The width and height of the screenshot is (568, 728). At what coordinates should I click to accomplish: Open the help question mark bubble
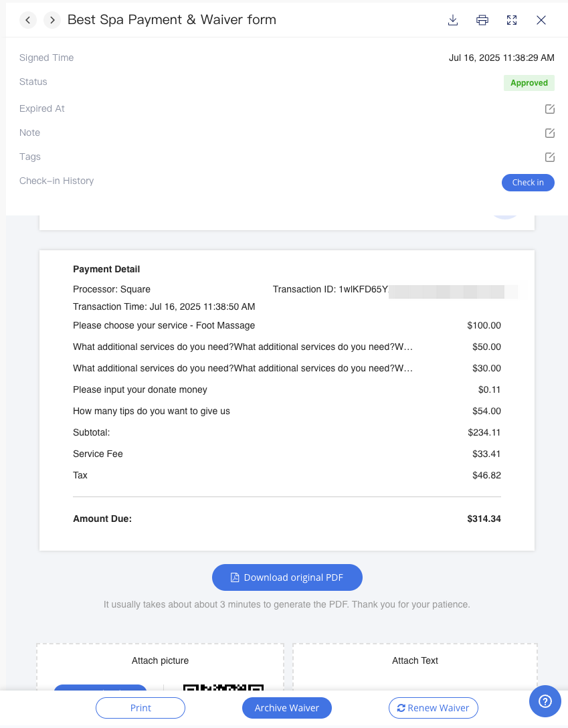(545, 701)
